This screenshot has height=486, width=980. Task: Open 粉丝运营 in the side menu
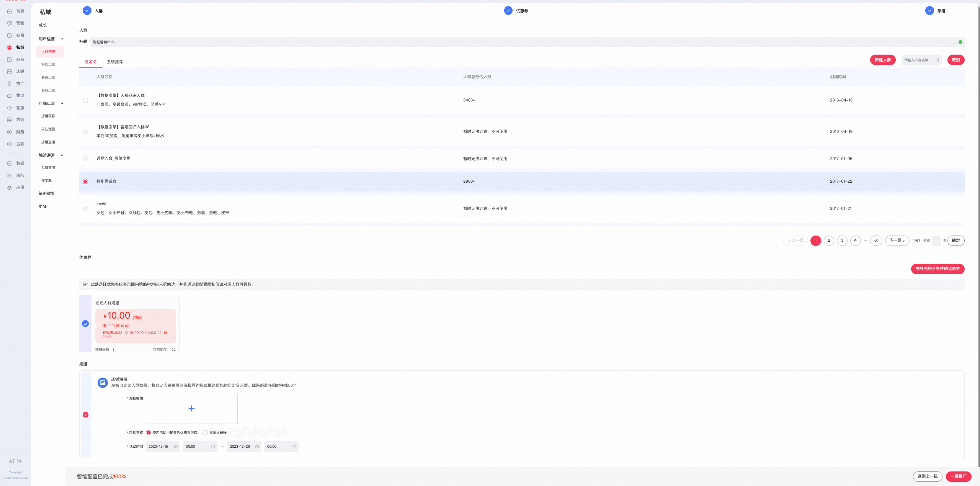coord(48,64)
